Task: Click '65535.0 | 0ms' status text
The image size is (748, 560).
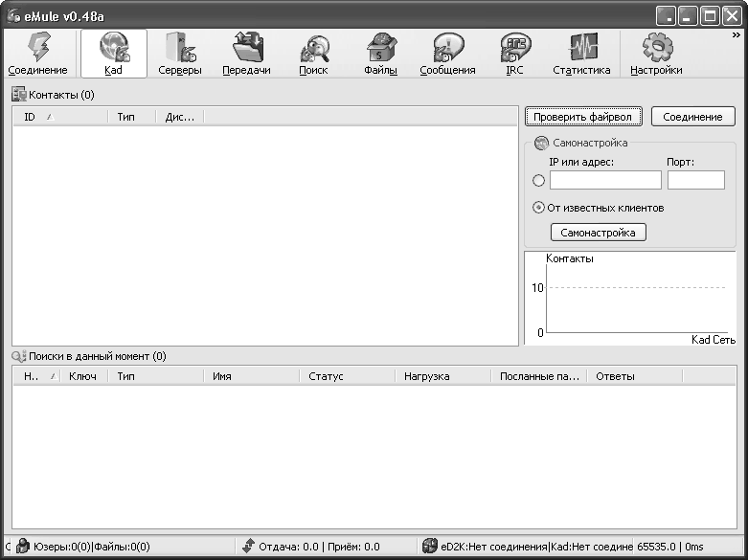Action: point(670,547)
